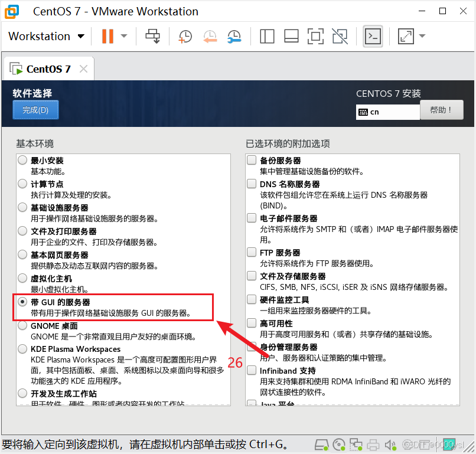The image size is (476, 454).
Task: Click the network adapter status icon
Action: click(x=356, y=445)
